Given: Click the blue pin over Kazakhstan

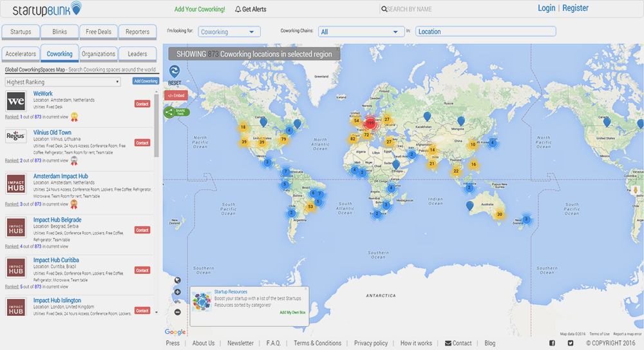Looking at the screenshot, I should point(427,117).
